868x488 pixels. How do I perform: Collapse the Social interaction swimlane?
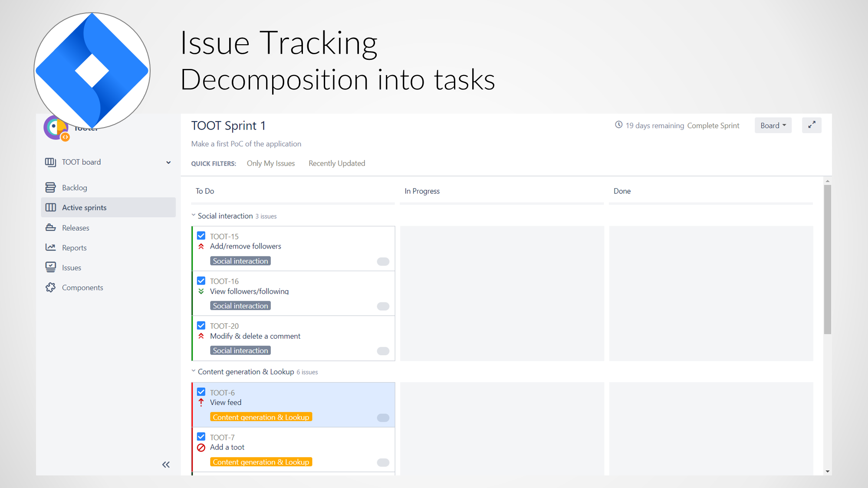click(194, 215)
